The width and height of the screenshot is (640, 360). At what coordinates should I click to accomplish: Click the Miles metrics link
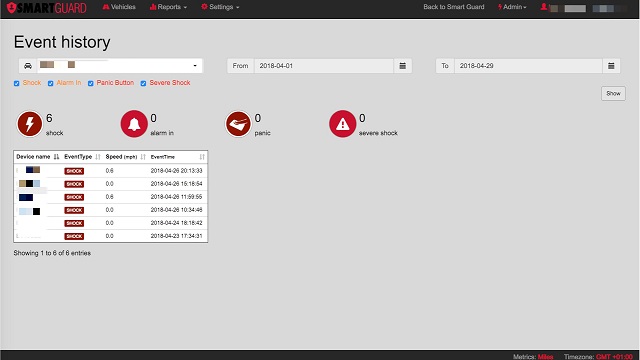(545, 357)
